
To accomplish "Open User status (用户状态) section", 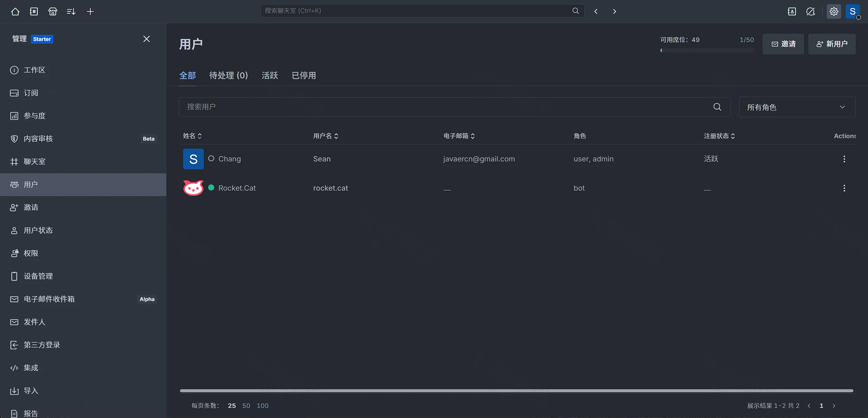I will [x=83, y=231].
